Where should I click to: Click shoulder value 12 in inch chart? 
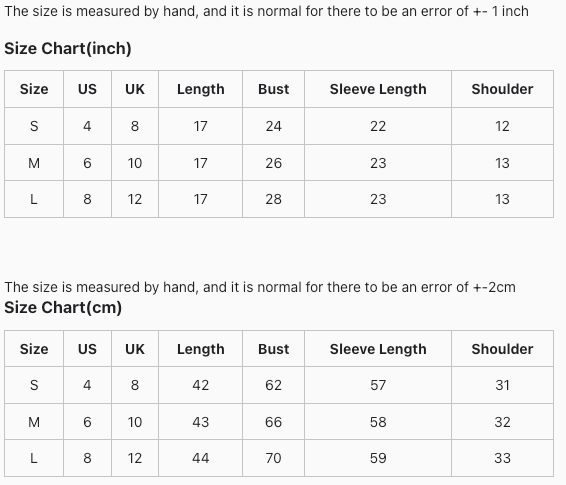point(502,126)
